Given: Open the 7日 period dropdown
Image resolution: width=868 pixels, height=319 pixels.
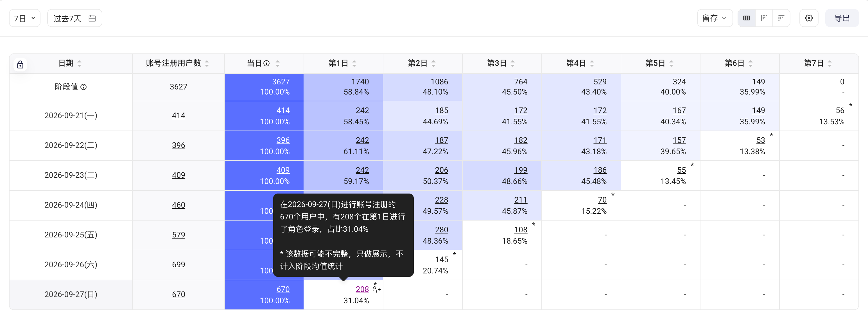Looking at the screenshot, I should (25, 18).
